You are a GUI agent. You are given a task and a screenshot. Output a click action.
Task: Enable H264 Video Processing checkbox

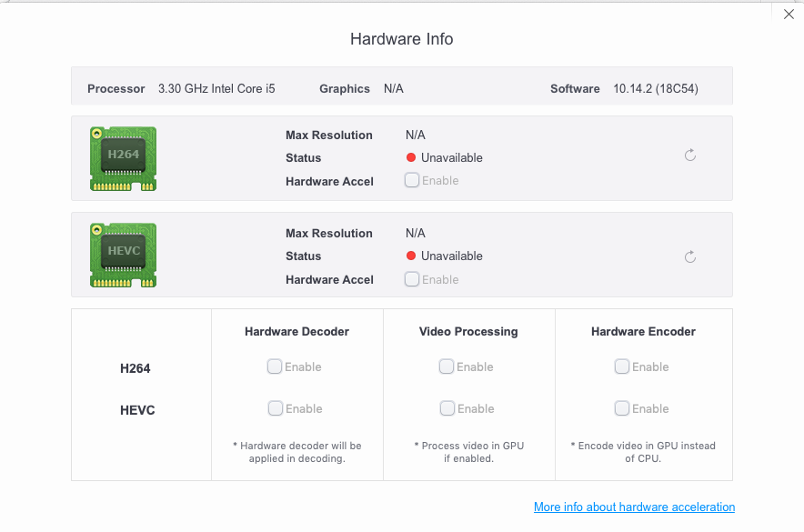[x=446, y=366]
